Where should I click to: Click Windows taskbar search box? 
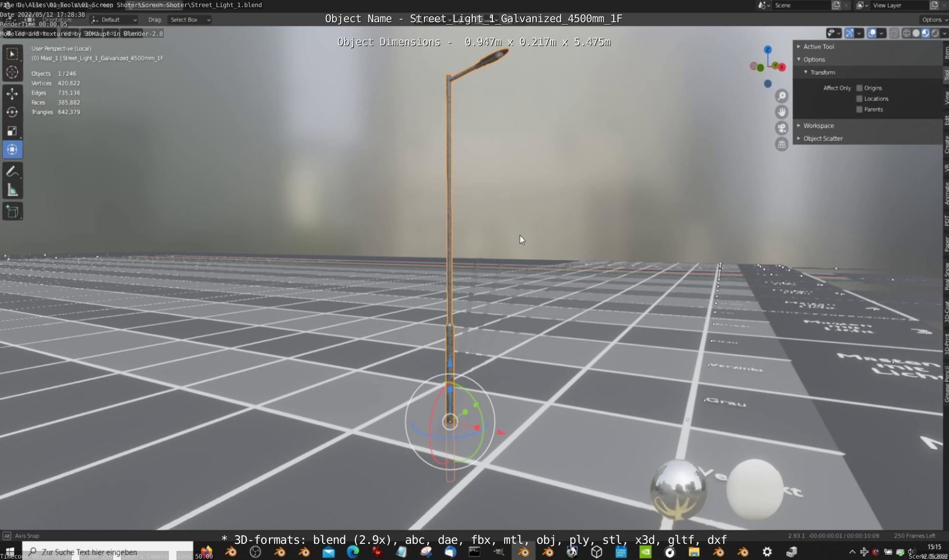[x=107, y=552]
